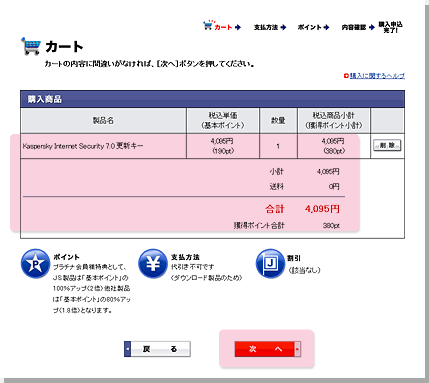Select the 購入申込完了 final step
Image resolution: width=429 pixels, height=383 pixels.
click(390, 27)
